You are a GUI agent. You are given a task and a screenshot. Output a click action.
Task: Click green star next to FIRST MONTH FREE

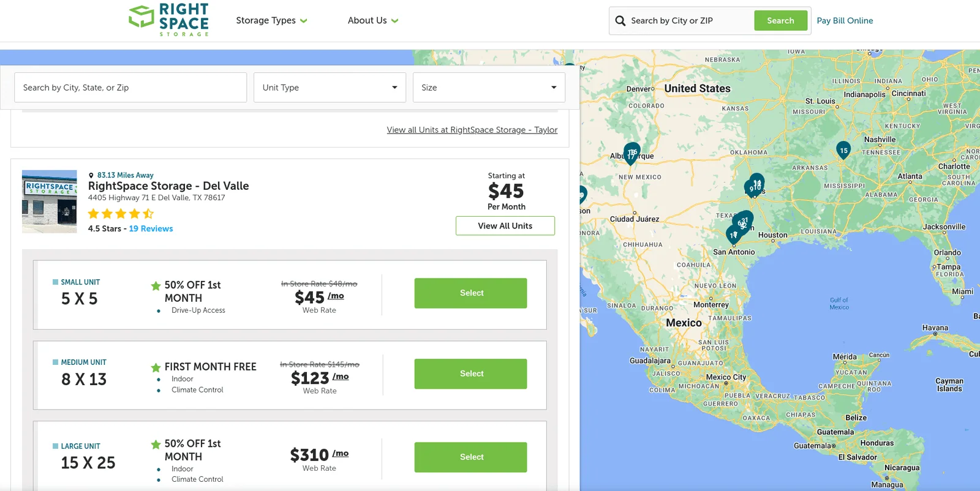[156, 367]
